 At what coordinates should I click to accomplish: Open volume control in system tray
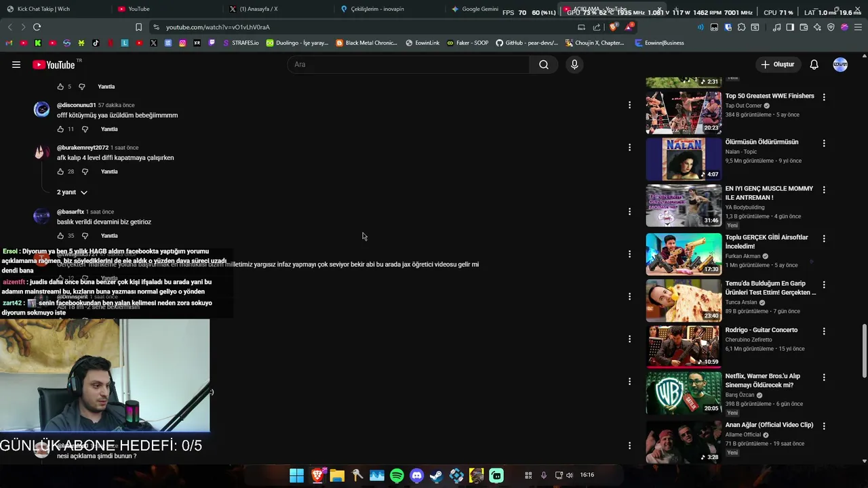click(570, 475)
